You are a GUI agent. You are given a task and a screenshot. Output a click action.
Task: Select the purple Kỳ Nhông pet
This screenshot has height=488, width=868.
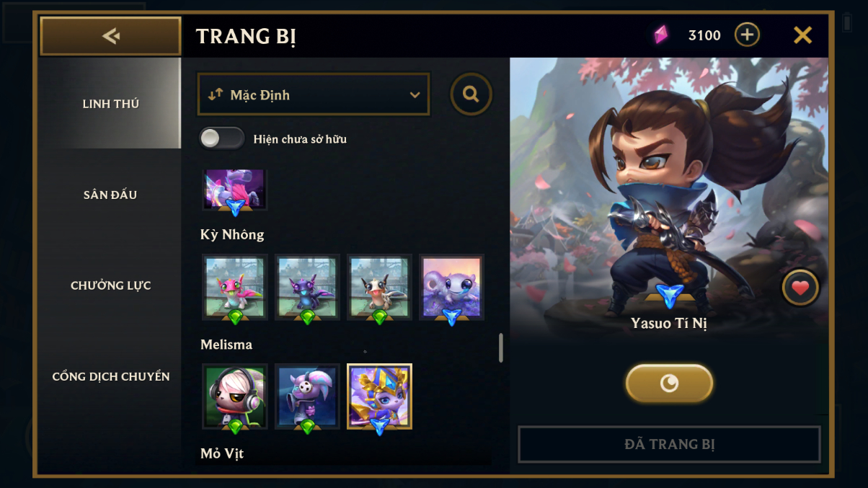[x=307, y=288]
